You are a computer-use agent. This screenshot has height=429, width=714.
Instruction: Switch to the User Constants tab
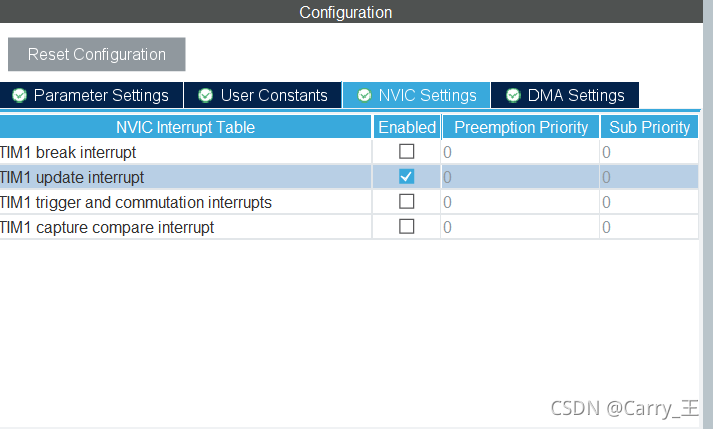coord(263,95)
